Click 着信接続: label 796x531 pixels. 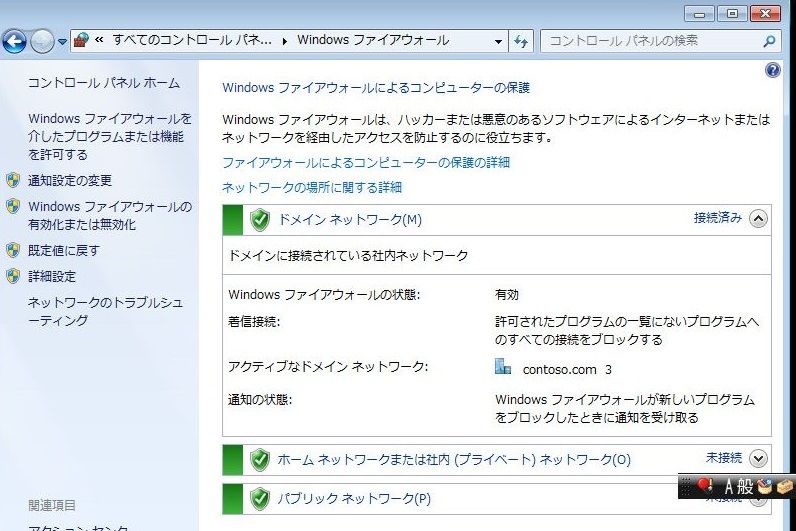tap(254, 322)
